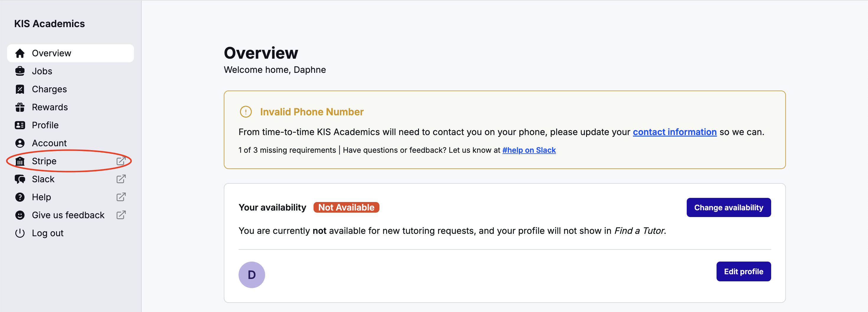Select the Overview home icon
The image size is (868, 312).
coord(20,53)
